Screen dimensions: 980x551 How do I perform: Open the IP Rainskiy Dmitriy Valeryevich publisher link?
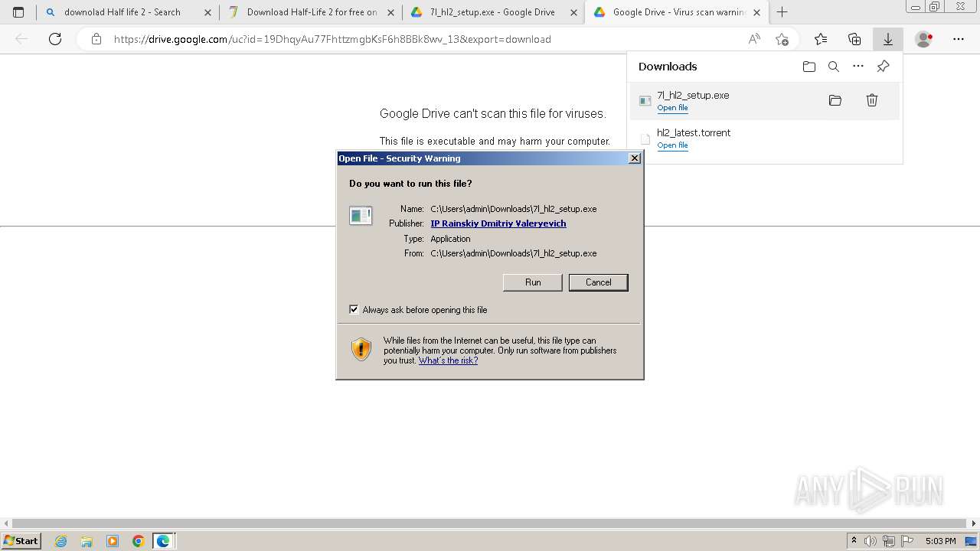[498, 223]
